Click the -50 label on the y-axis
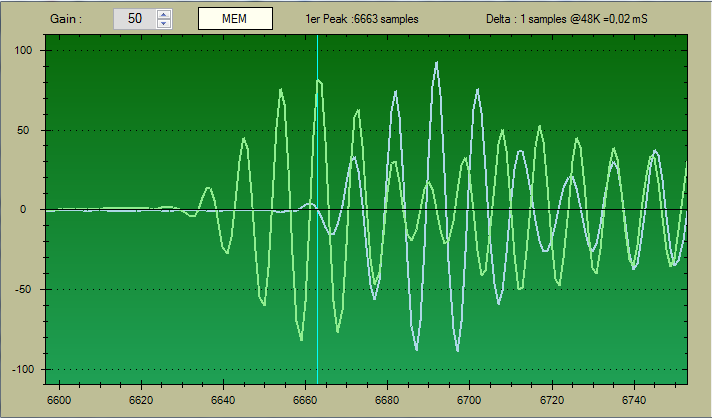This screenshot has width=712, height=418. [24, 290]
